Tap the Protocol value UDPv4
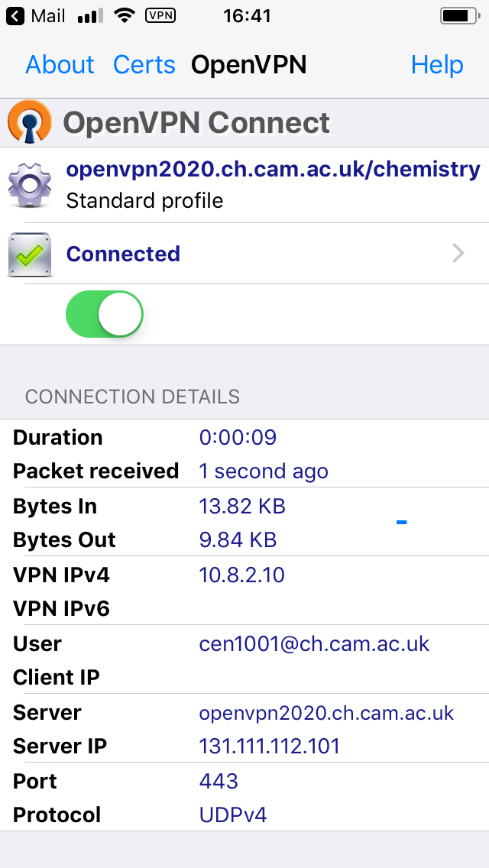The width and height of the screenshot is (489, 868). click(x=233, y=815)
